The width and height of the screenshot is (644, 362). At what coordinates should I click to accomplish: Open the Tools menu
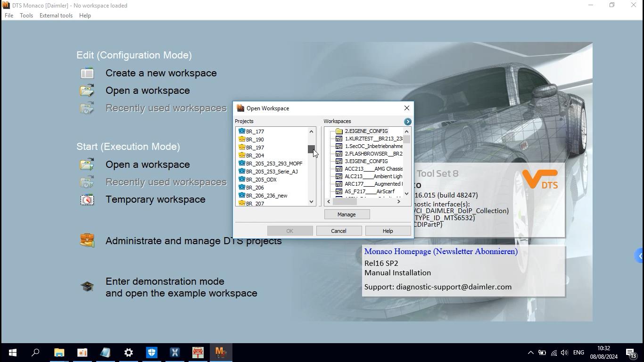coord(26,16)
